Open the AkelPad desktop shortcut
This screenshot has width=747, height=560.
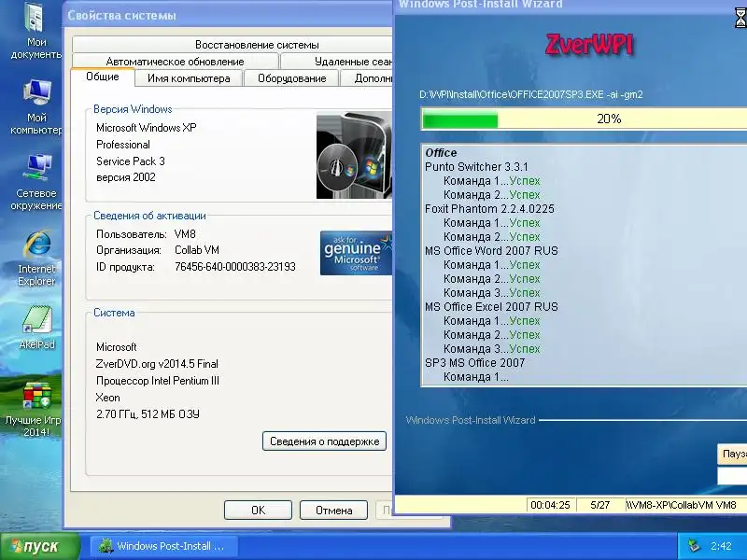coord(36,328)
